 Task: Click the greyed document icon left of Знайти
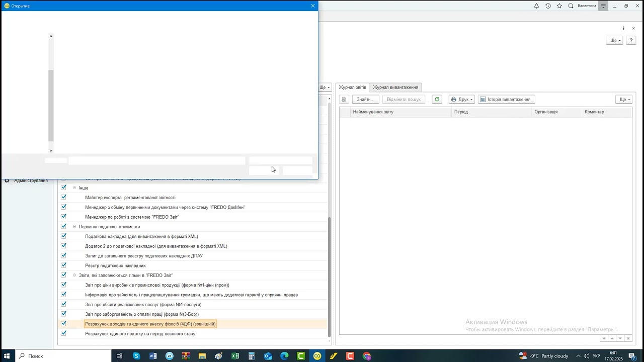coord(344,100)
